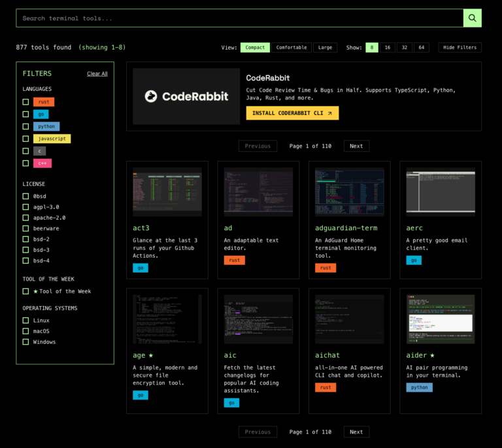The width and height of the screenshot is (502, 448).
Task: Check the macOS operating system filter
Action: click(25, 331)
